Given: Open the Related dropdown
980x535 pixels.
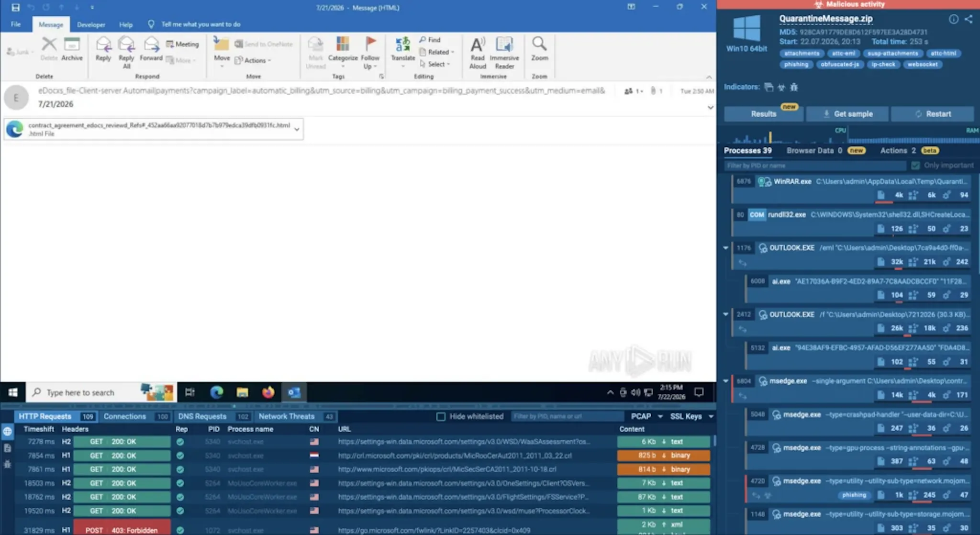Looking at the screenshot, I should tap(437, 52).
